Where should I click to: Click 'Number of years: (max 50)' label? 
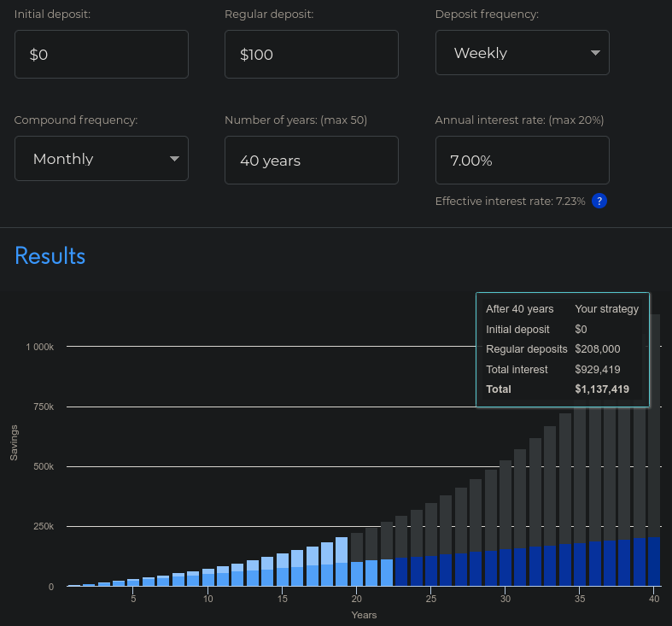coord(295,120)
